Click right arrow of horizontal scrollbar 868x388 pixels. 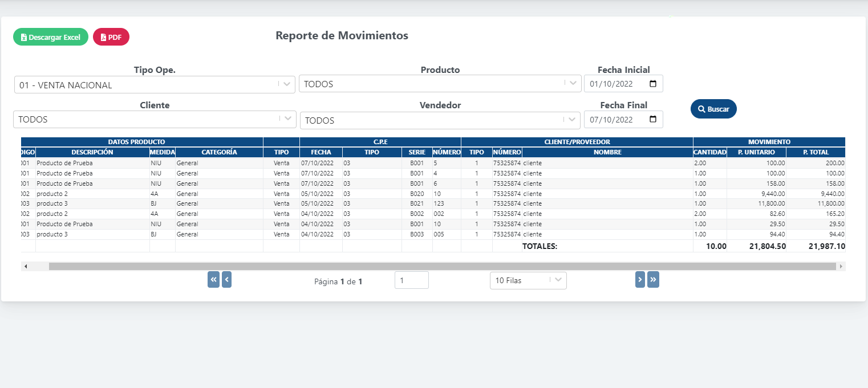click(x=841, y=266)
